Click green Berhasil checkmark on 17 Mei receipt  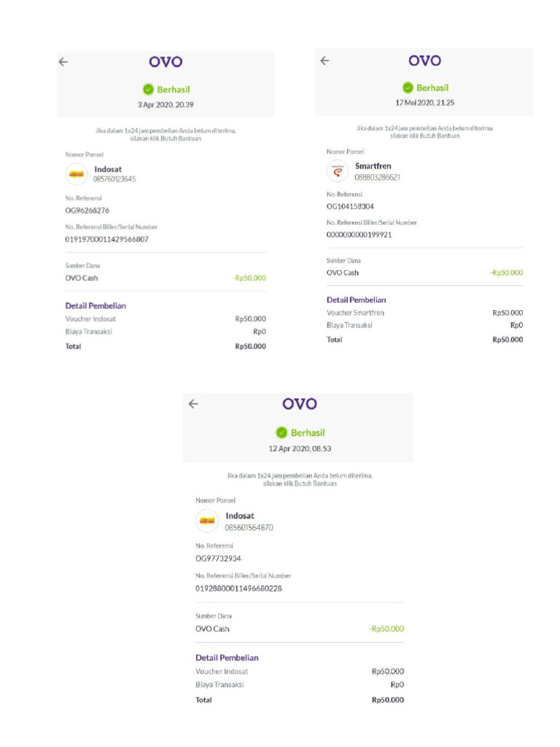(408, 88)
